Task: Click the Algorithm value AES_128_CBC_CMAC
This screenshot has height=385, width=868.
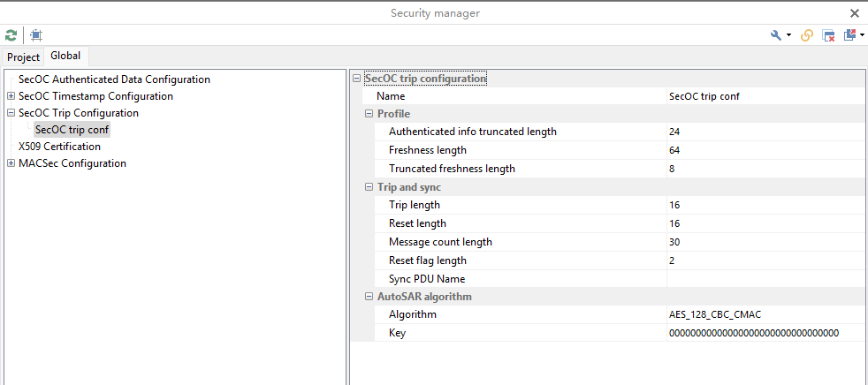Action: click(716, 315)
